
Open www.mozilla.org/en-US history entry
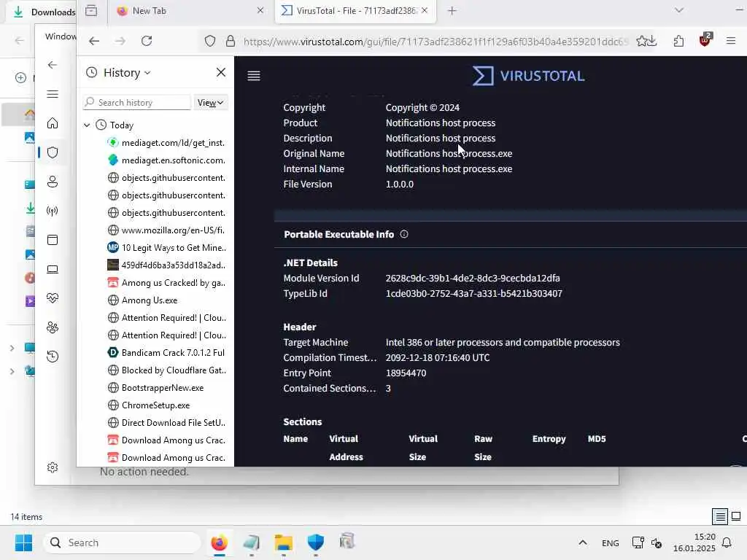point(167,230)
